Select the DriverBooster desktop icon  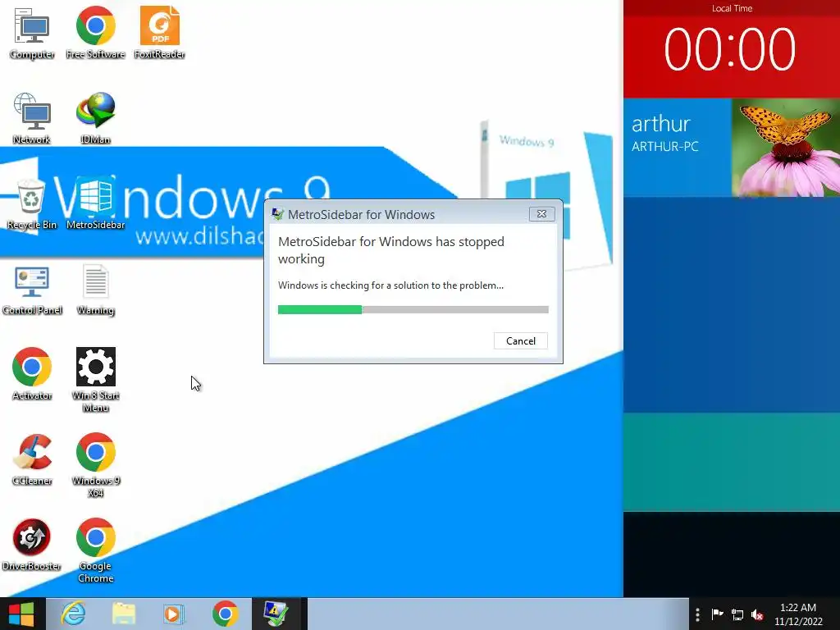pos(32,545)
